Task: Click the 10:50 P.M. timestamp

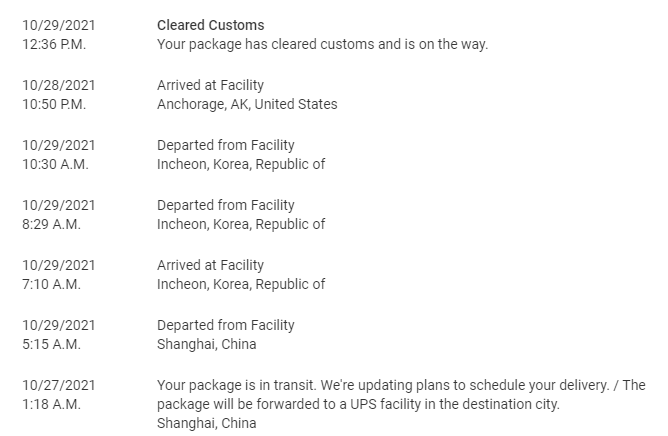Action: 54,105
